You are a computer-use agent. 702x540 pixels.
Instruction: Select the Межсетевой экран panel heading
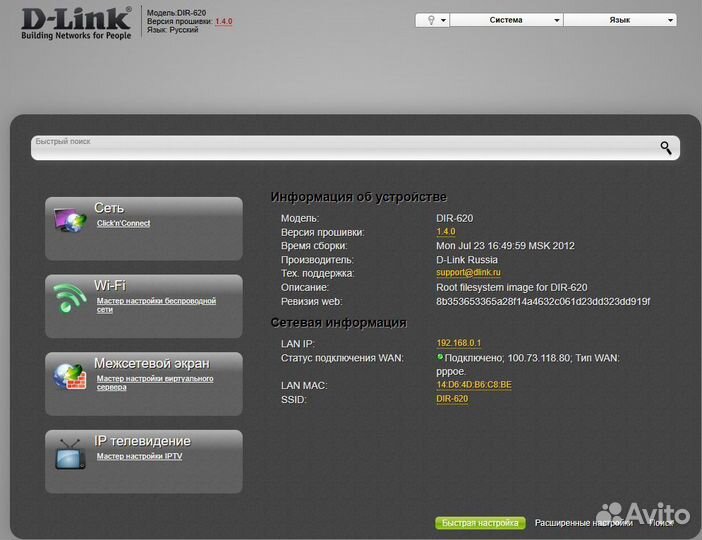click(x=152, y=364)
